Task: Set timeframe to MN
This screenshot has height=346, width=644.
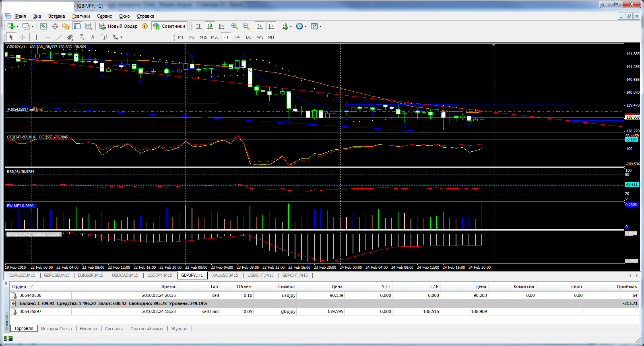Action: 271,37
